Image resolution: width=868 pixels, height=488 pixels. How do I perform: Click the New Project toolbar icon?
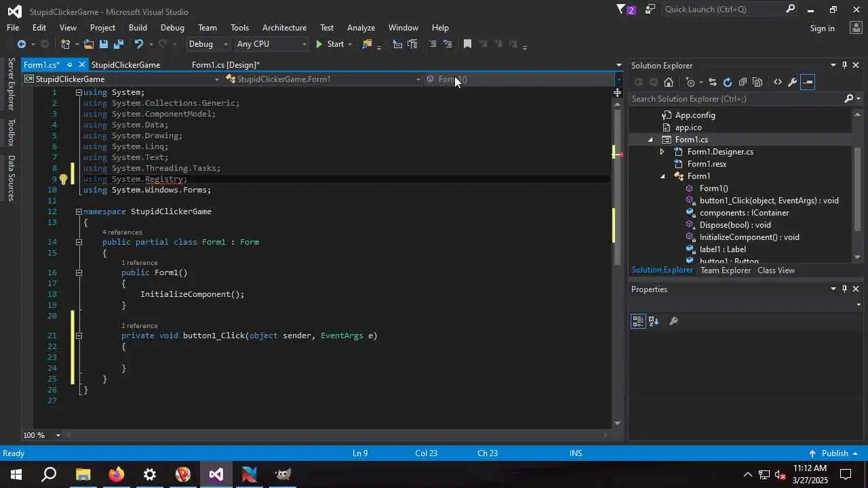tap(65, 44)
